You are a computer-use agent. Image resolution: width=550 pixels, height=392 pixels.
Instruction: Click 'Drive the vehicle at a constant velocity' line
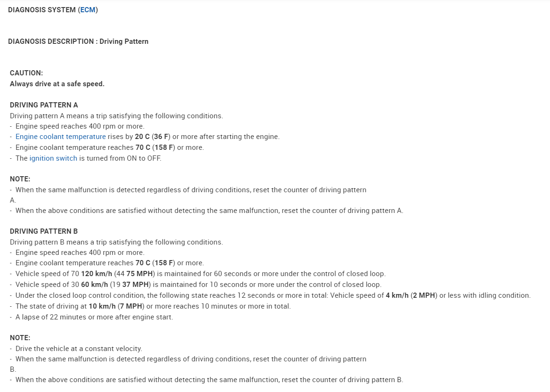point(78,349)
